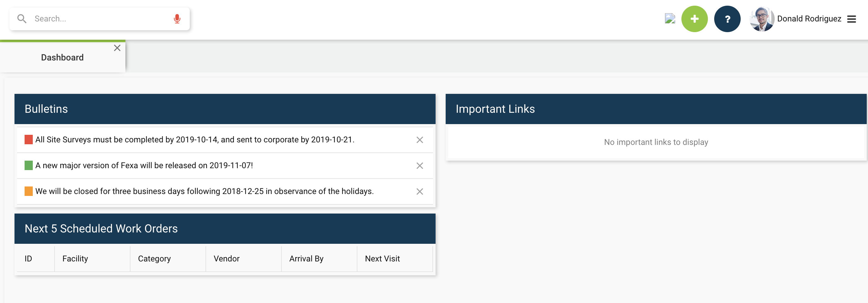The image size is (868, 303).
Task: Click the Donald Rodriguez username
Action: pyautogui.click(x=809, y=19)
